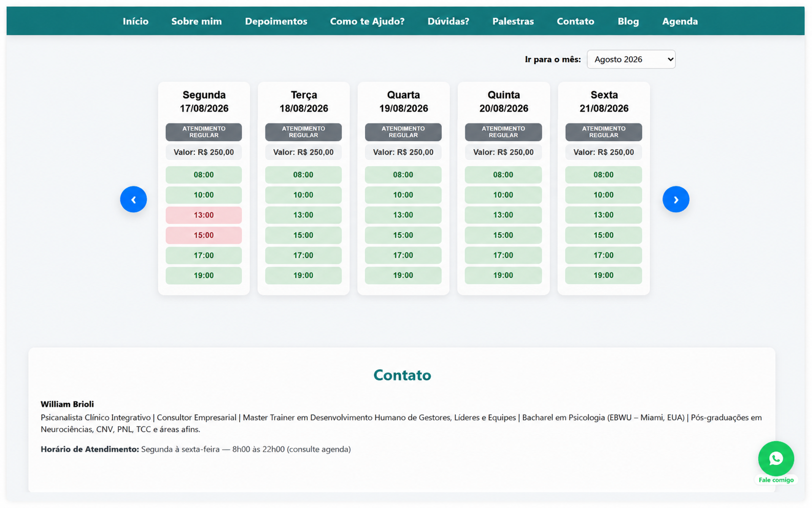Select 10:00 slot on Segunda
Screen dimensions: 812x508
point(204,195)
